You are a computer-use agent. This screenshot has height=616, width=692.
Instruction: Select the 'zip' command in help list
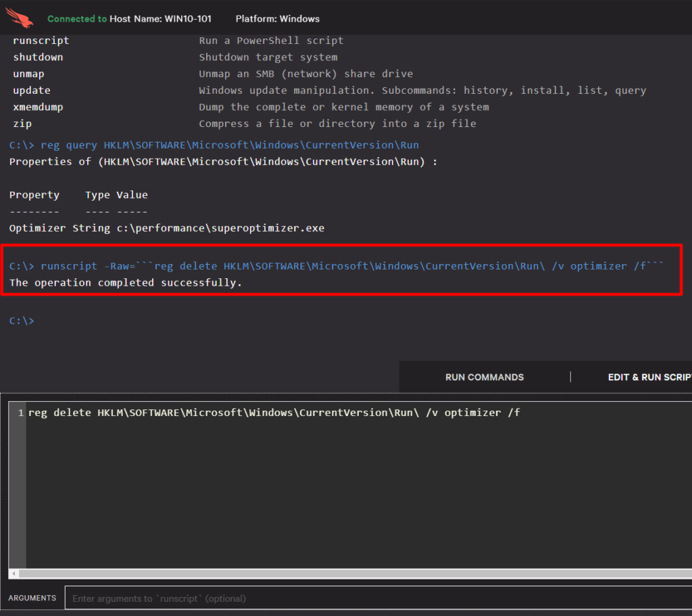coord(22,124)
